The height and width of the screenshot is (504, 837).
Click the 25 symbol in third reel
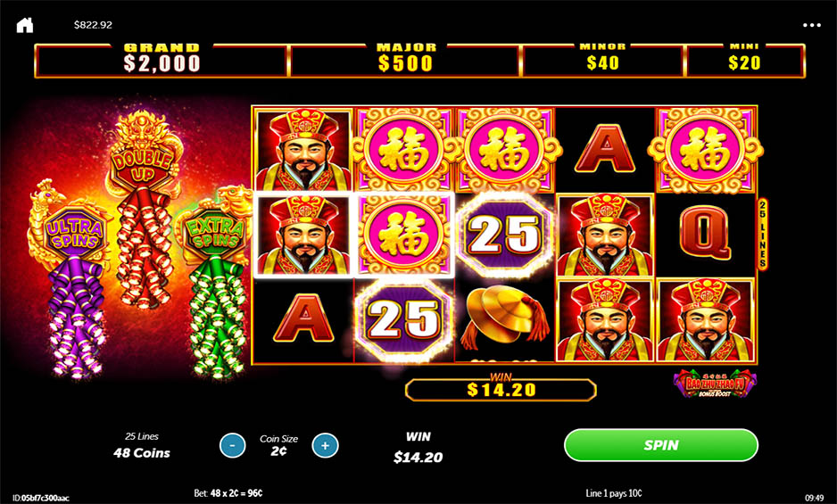coord(504,235)
